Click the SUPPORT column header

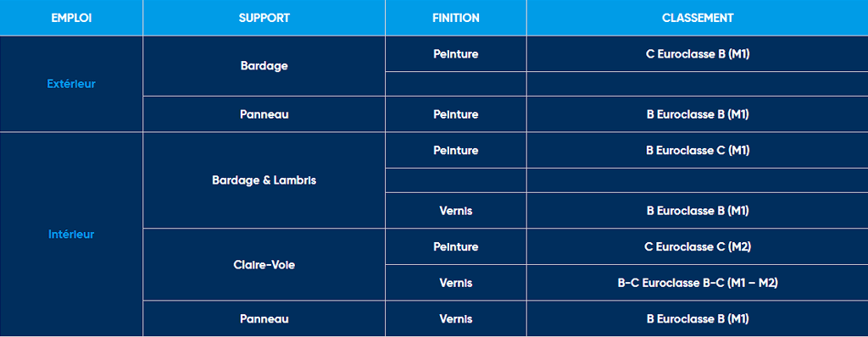click(264, 18)
